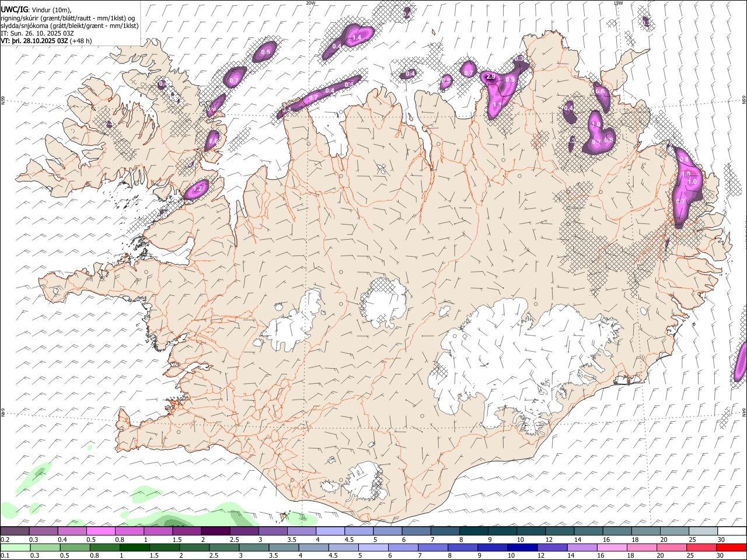
Task: Select rain legend swatch between 0.3 and 0.5
Action: click(x=46, y=547)
